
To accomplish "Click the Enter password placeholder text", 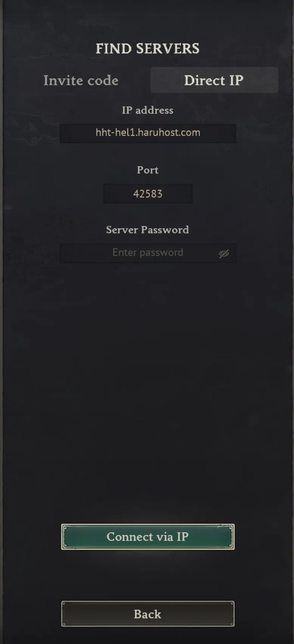I will (x=148, y=253).
